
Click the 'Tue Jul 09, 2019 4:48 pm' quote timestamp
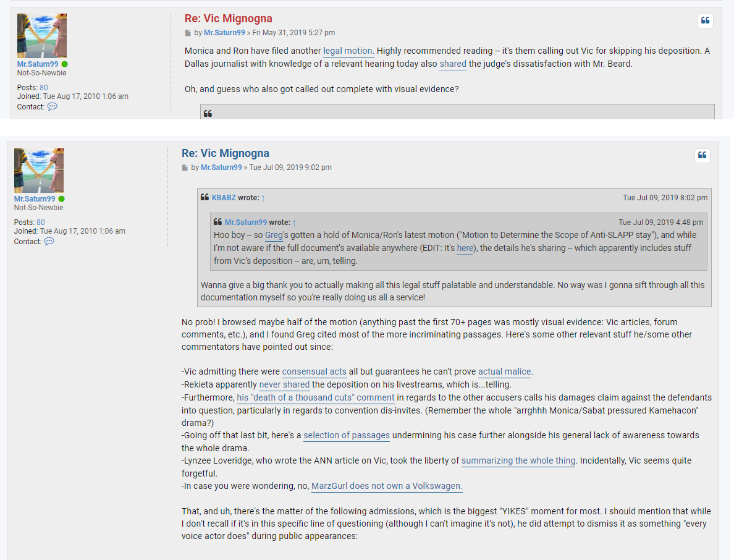click(x=661, y=223)
